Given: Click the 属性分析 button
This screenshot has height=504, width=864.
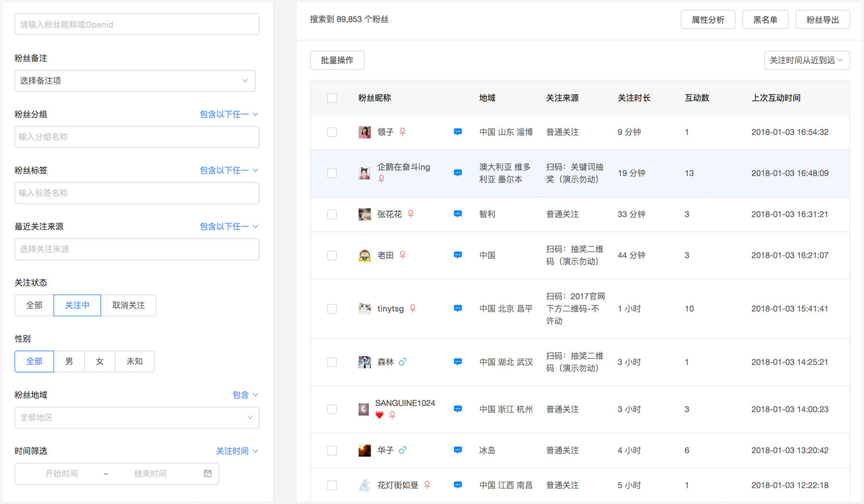Looking at the screenshot, I should click(708, 20).
